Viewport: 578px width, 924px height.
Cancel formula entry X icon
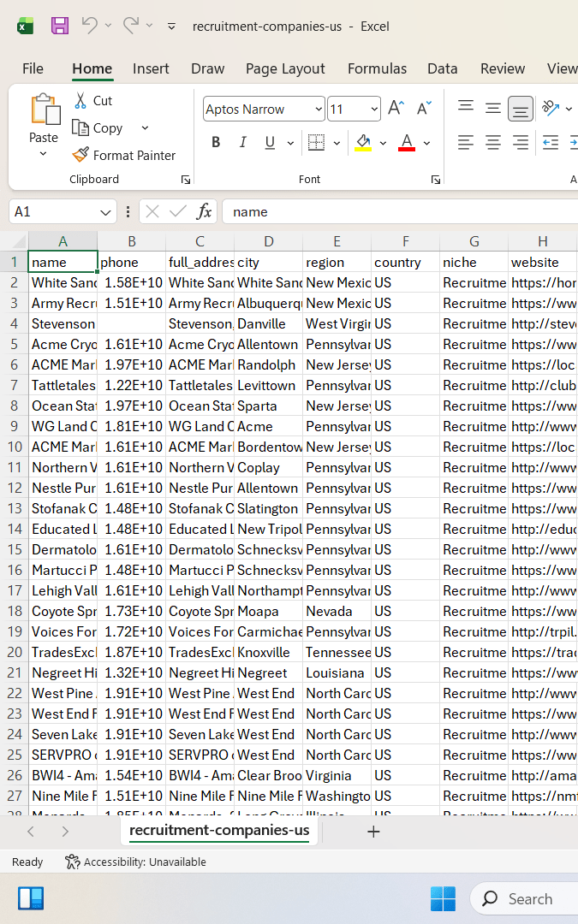152,211
